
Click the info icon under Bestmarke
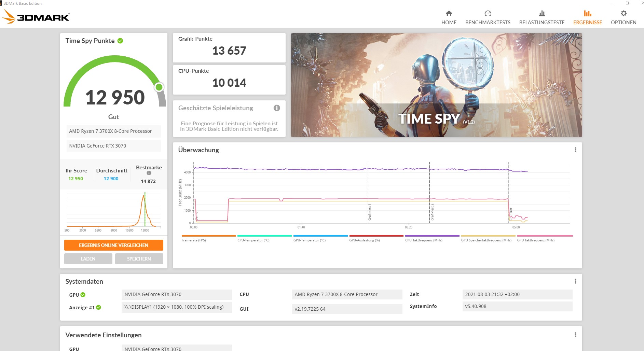point(149,173)
